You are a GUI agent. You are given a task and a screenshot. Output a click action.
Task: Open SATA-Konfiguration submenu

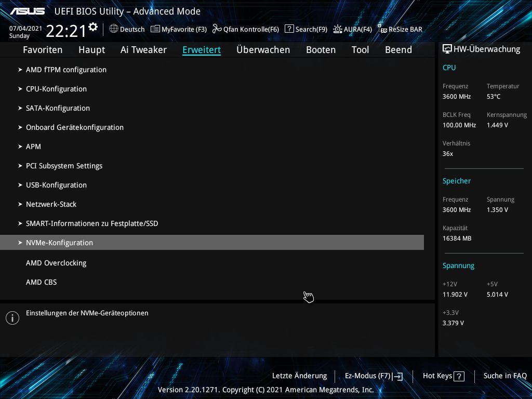pyautogui.click(x=58, y=108)
